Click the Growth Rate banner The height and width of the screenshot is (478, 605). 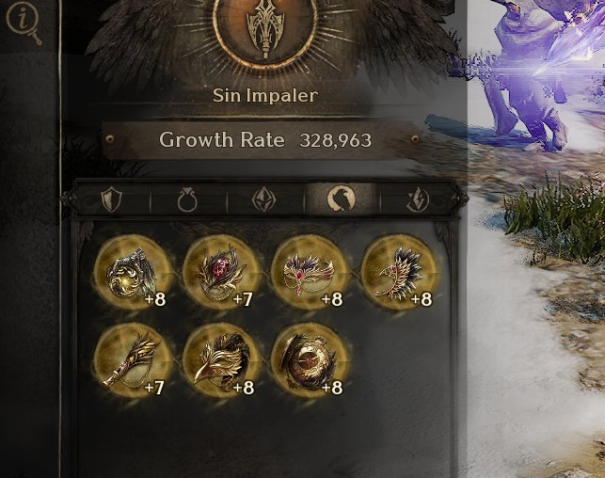(262, 140)
